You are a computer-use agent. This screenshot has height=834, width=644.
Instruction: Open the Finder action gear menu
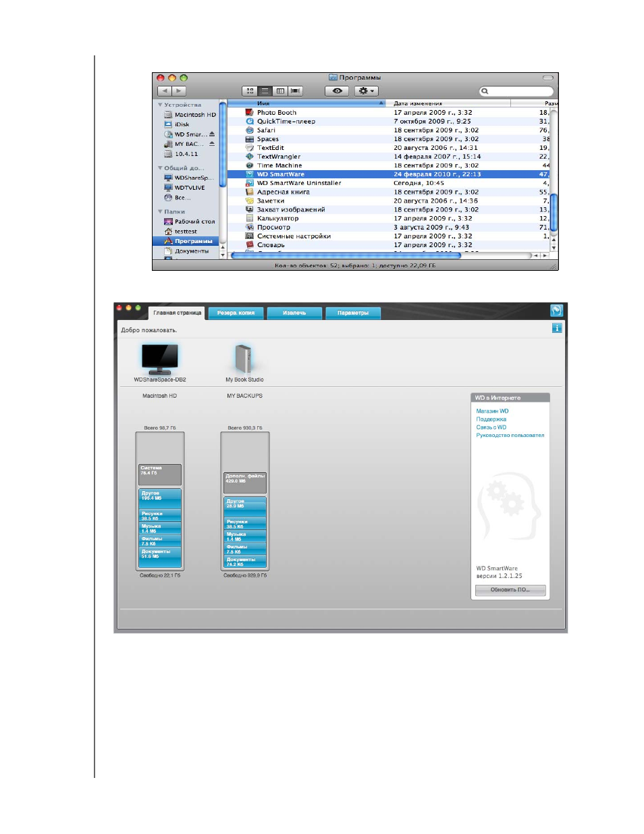click(367, 90)
